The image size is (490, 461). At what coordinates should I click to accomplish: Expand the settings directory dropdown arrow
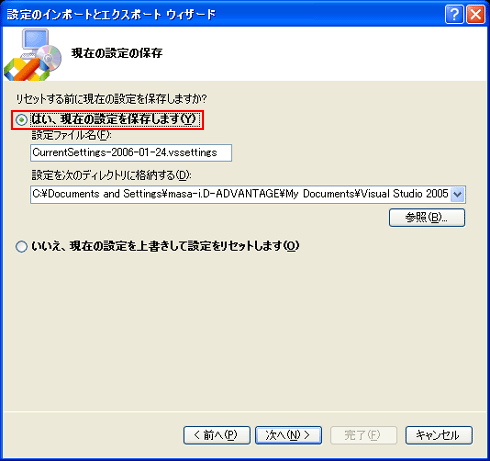coord(457,194)
